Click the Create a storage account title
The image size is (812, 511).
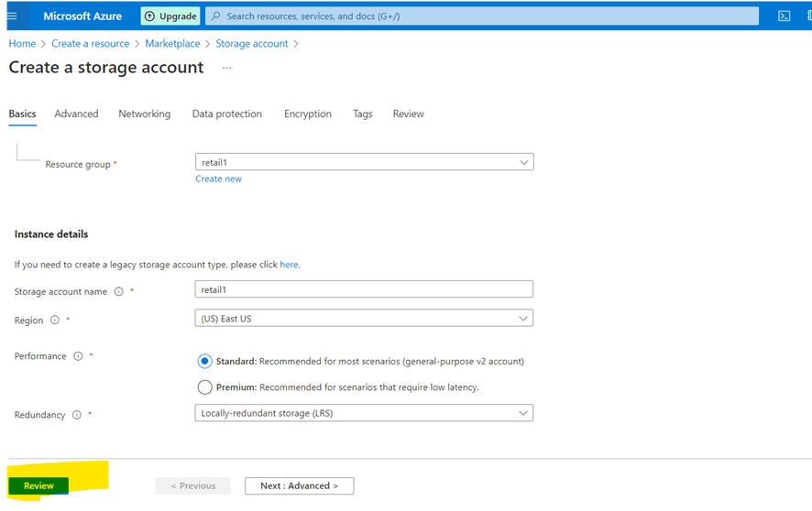click(106, 67)
